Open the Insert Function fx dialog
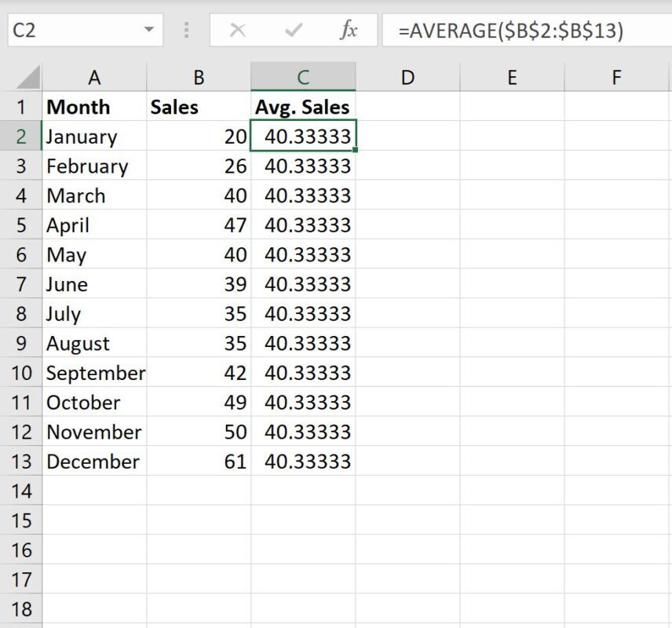The image size is (672, 628). (349, 30)
